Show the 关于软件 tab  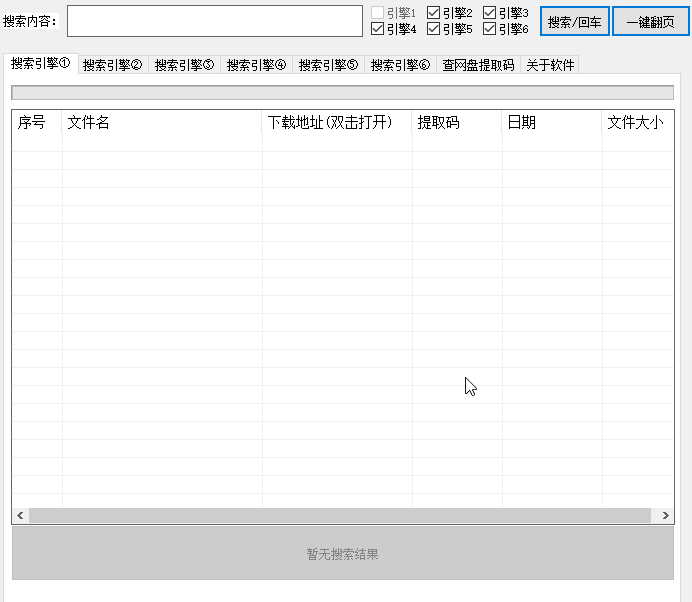[x=550, y=65]
